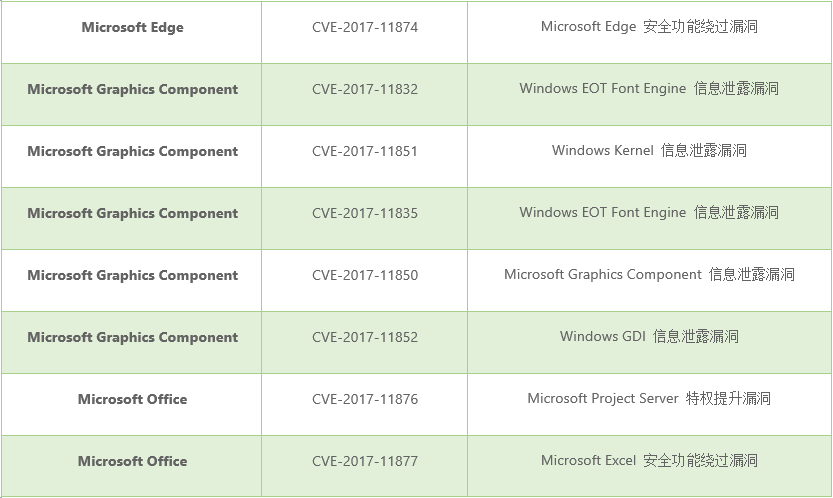The height and width of the screenshot is (498, 833).
Task: Select the CVE-2017-11835 identifier
Action: [364, 214]
